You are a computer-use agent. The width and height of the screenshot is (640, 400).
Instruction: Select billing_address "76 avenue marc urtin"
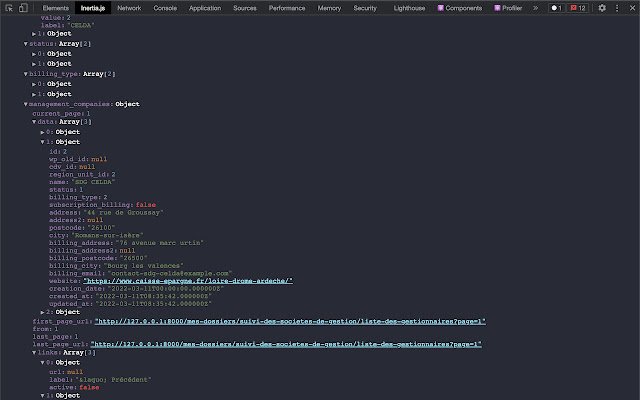point(160,243)
